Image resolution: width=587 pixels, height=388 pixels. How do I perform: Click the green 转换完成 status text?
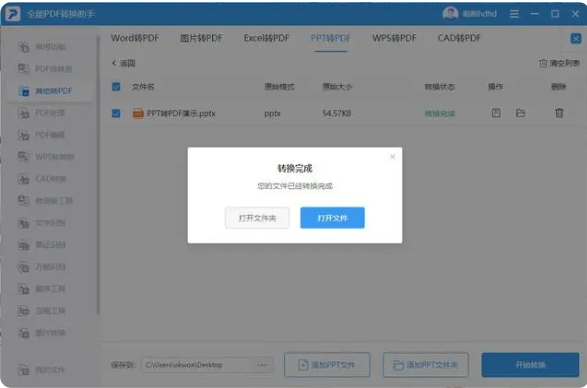point(440,113)
